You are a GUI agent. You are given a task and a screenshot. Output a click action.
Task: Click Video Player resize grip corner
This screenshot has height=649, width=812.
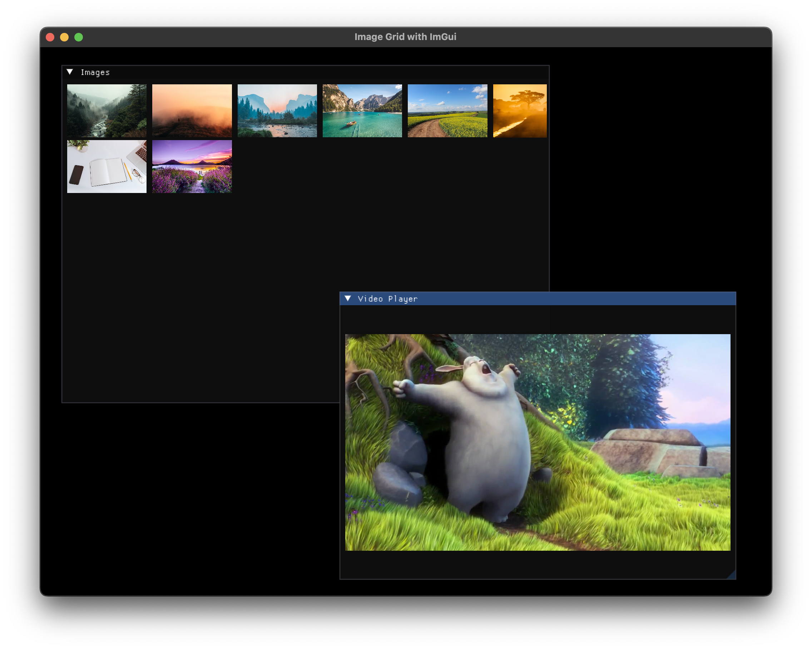pos(732,575)
